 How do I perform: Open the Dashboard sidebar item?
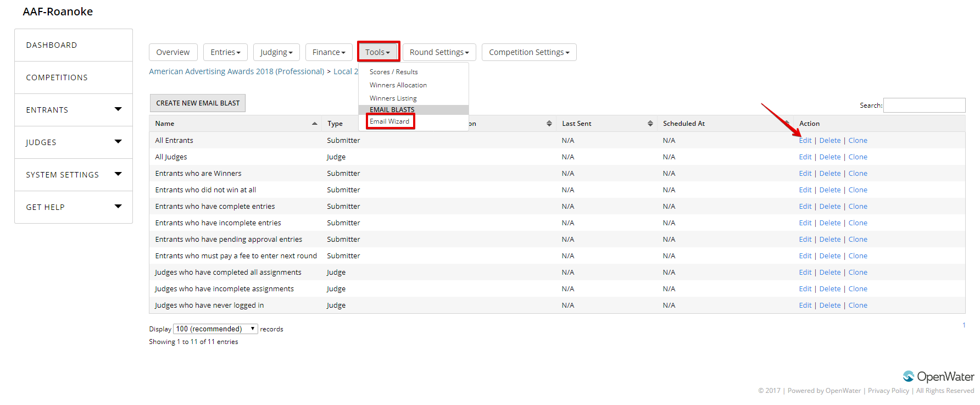74,45
